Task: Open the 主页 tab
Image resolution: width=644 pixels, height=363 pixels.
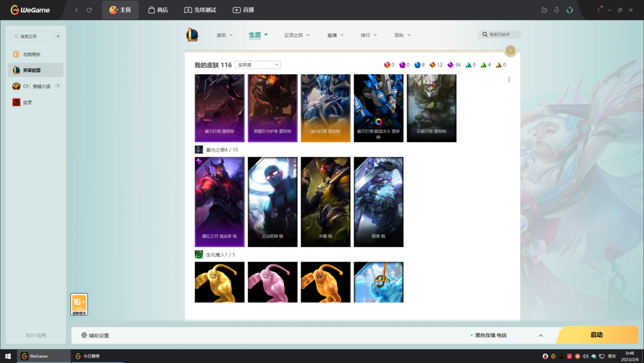Action: (120, 10)
